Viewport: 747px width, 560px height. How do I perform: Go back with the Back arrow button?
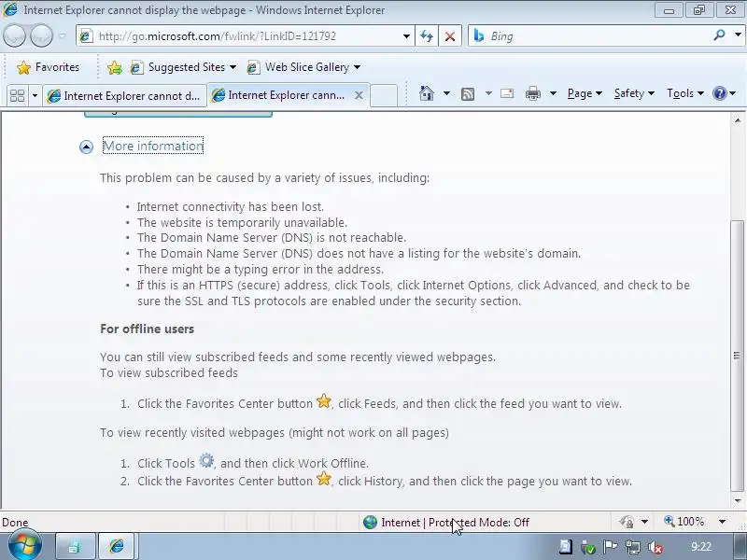click(14, 35)
